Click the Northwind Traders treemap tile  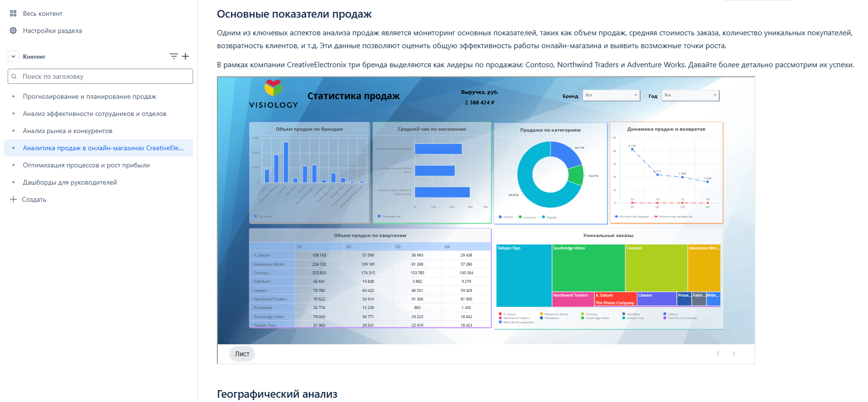click(x=573, y=299)
